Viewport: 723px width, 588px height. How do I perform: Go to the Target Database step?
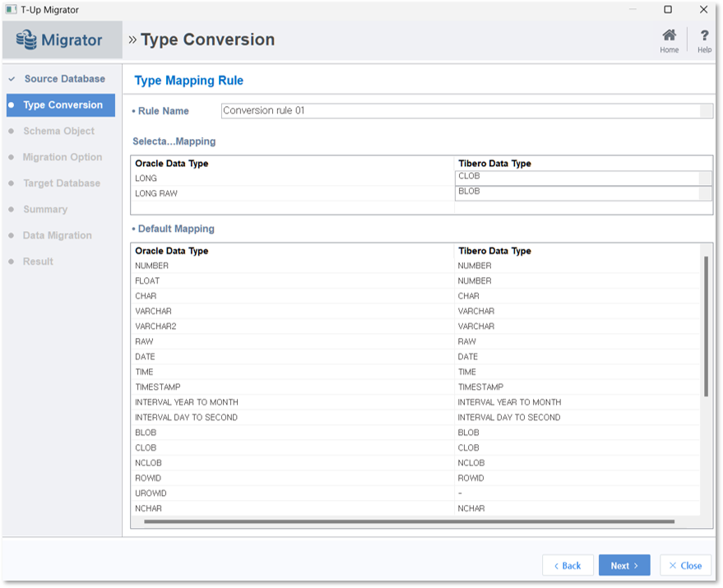(x=62, y=183)
